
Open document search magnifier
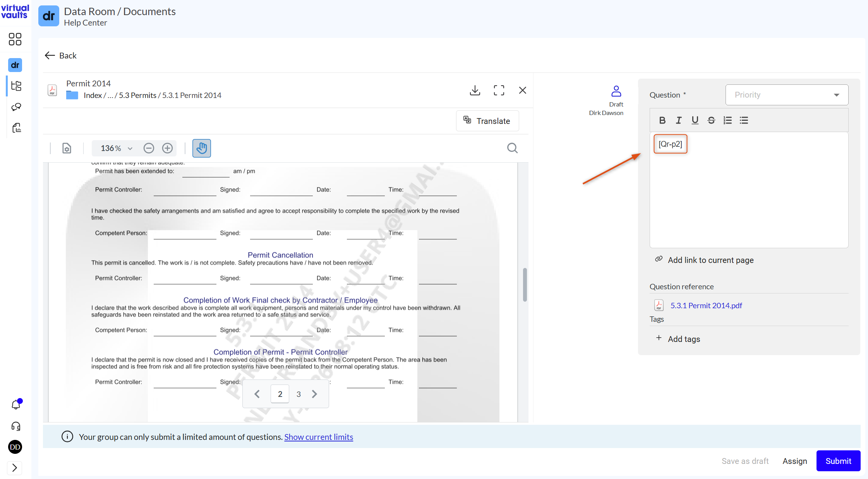point(512,148)
